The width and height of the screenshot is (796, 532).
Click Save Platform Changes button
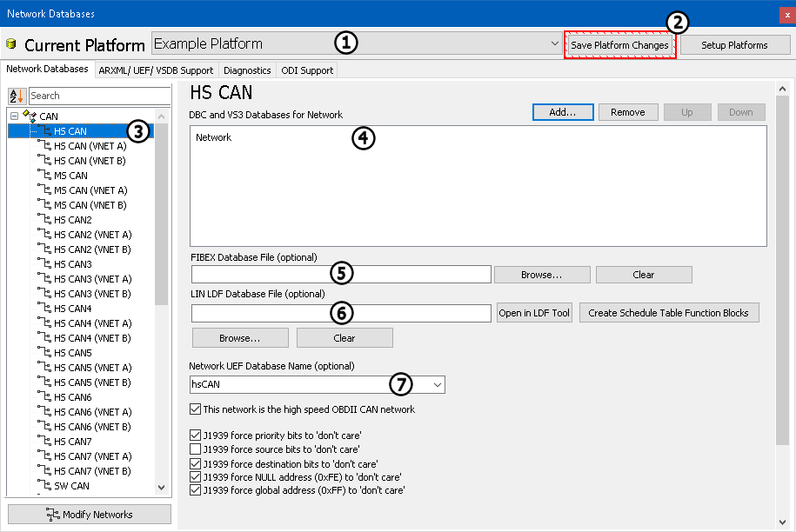pyautogui.click(x=619, y=45)
